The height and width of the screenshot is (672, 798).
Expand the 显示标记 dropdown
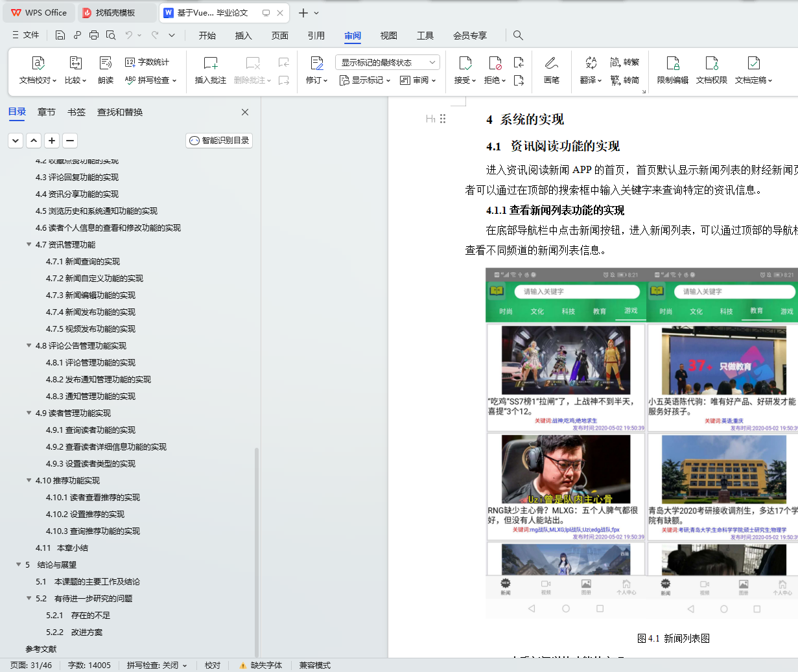(365, 80)
